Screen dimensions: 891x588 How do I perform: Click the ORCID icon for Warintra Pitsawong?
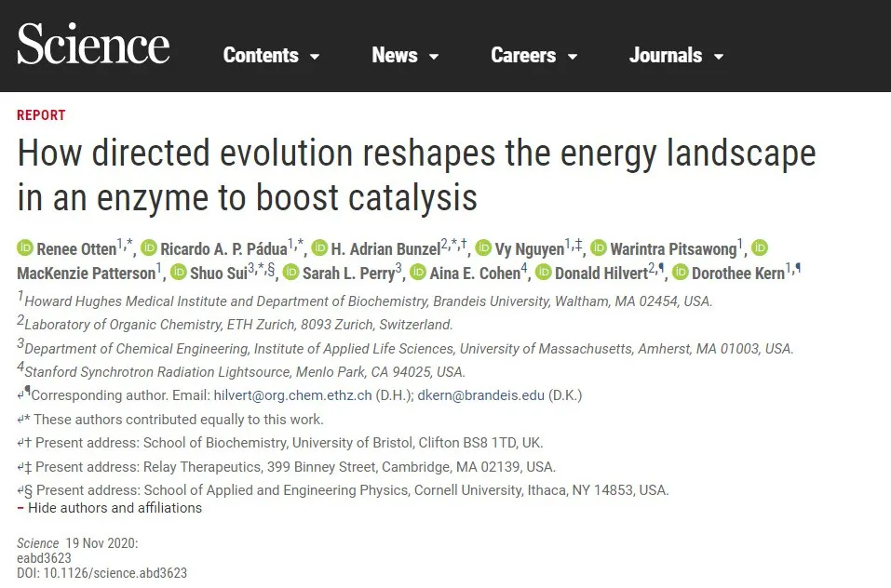[x=599, y=248]
